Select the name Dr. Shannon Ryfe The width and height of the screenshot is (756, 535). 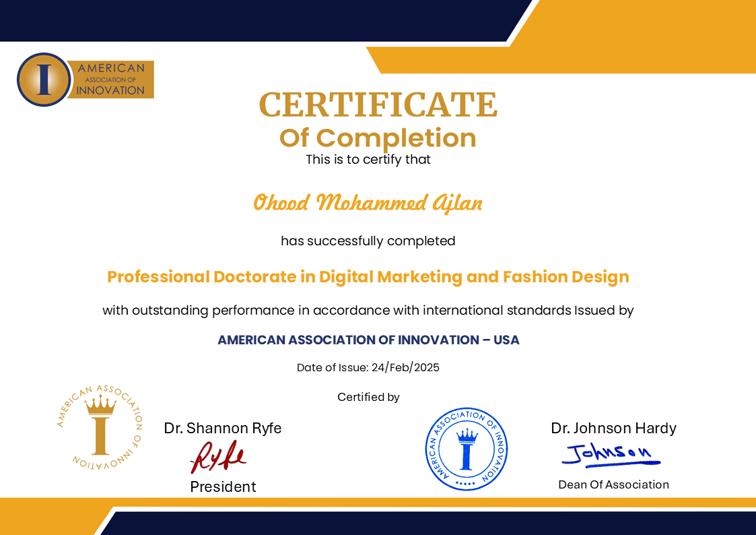click(223, 428)
